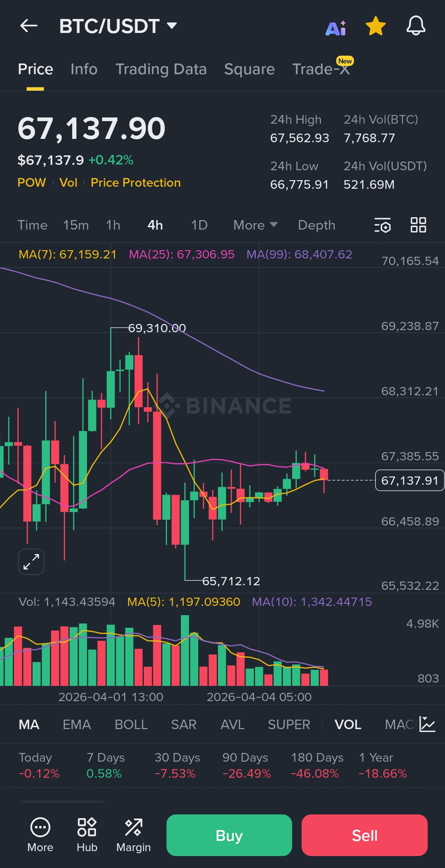Open the AI assistant icon
The image size is (445, 868).
336,28
